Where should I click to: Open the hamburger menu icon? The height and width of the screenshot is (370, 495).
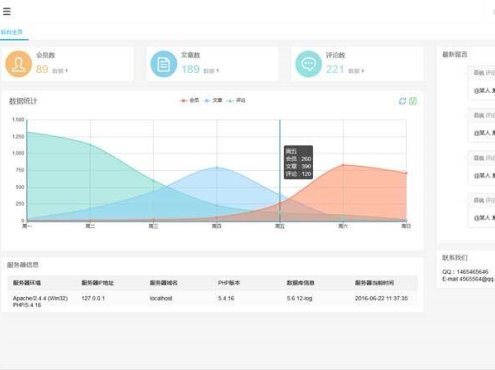[7, 11]
